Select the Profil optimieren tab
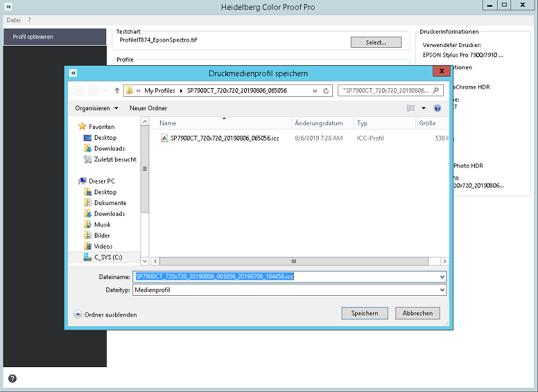The height and width of the screenshot is (392, 538). click(x=55, y=37)
